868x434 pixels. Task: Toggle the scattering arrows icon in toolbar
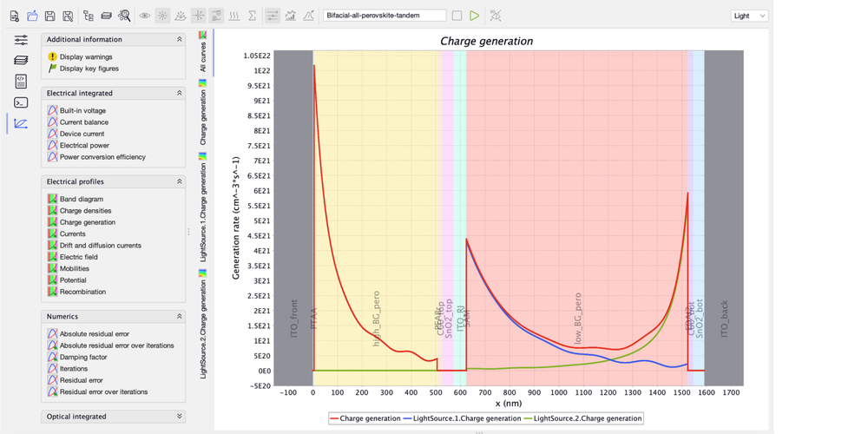198,16
